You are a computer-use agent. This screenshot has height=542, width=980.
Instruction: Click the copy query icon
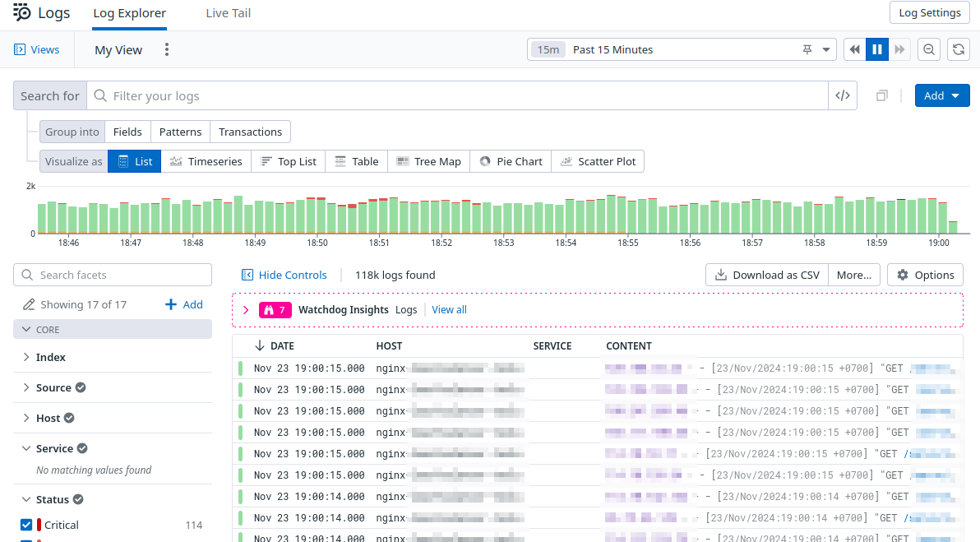[881, 95]
